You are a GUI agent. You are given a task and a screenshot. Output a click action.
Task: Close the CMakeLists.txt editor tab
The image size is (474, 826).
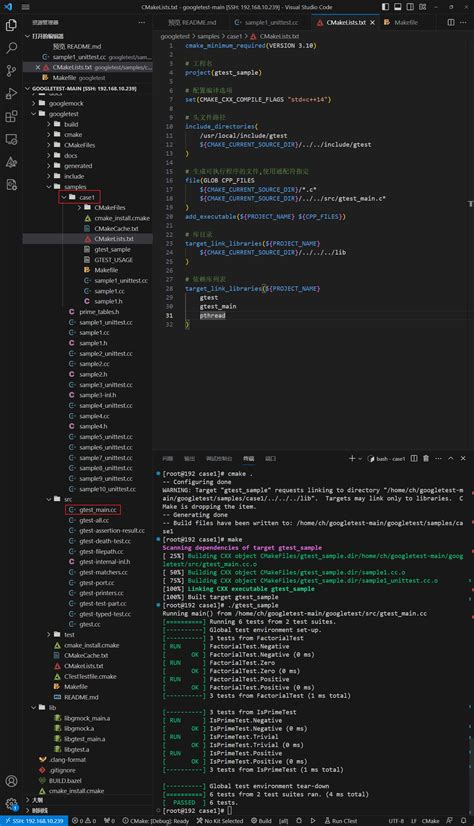point(372,23)
